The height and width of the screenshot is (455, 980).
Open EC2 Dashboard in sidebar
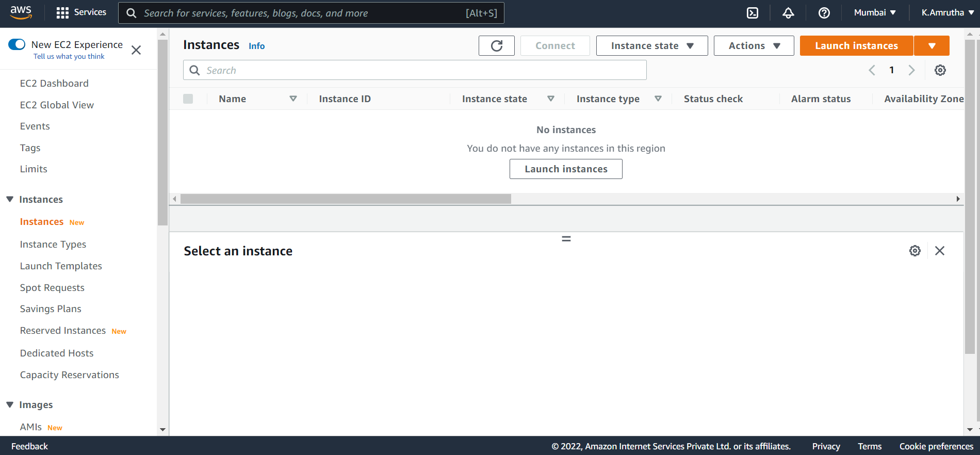[54, 83]
